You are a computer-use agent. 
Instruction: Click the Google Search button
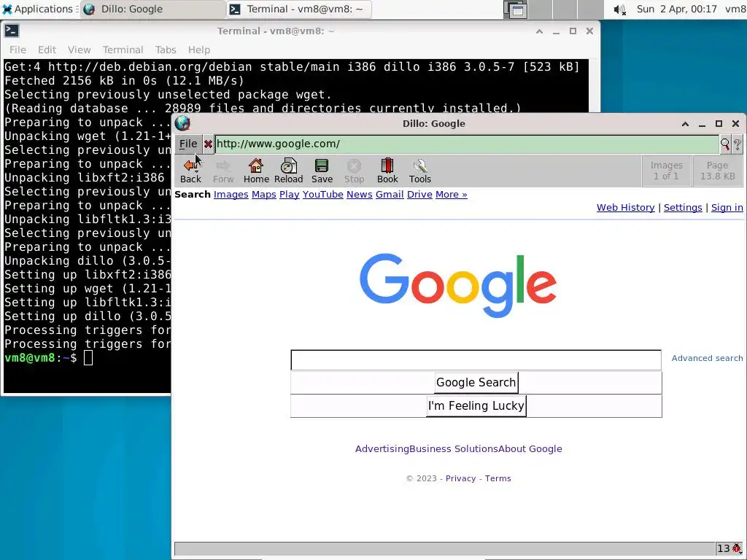pyautogui.click(x=476, y=382)
